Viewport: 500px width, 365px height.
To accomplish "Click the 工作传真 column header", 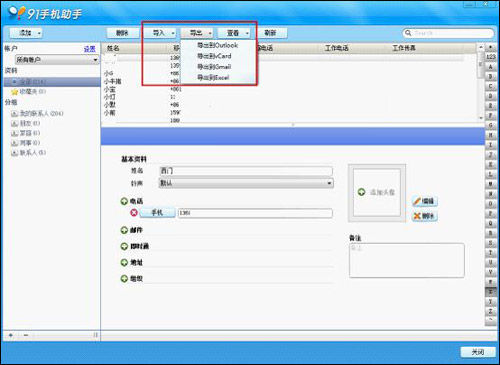I will pos(404,48).
